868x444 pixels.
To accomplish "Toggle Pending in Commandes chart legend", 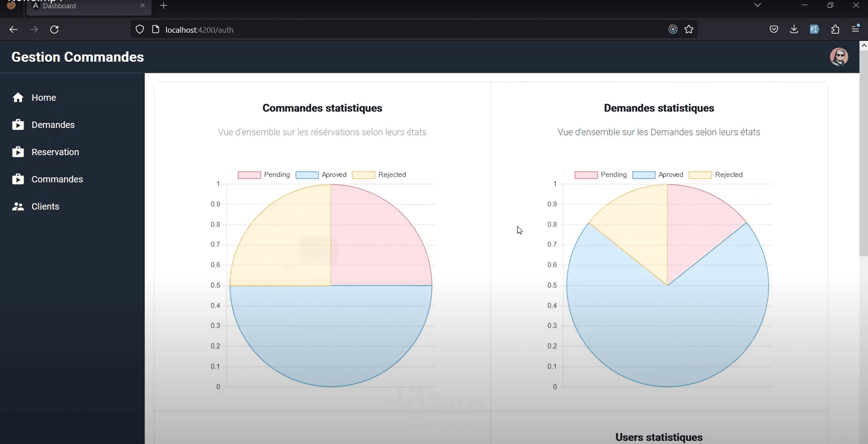I will pos(264,175).
